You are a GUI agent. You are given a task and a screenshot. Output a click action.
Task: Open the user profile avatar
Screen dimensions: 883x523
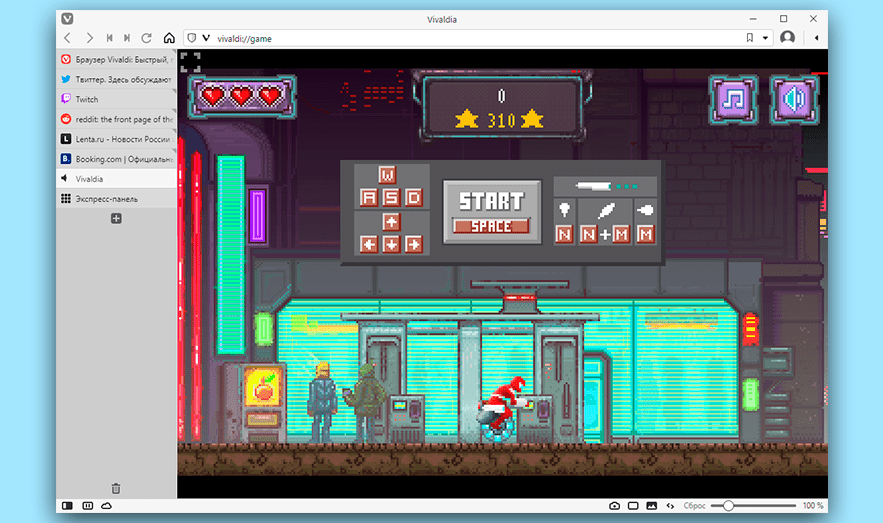[788, 38]
